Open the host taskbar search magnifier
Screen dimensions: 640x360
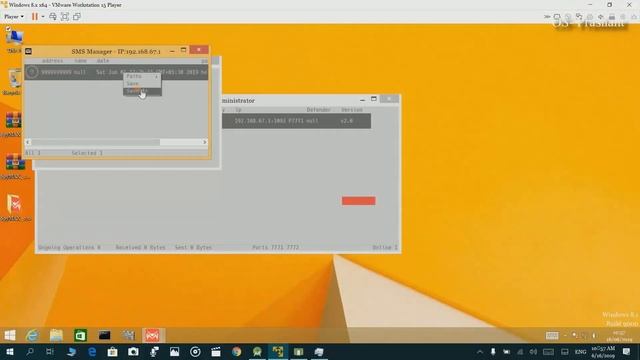[x=30, y=352]
